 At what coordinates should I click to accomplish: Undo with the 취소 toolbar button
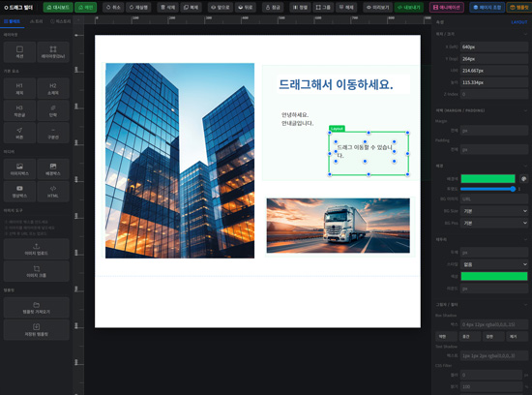pos(113,7)
